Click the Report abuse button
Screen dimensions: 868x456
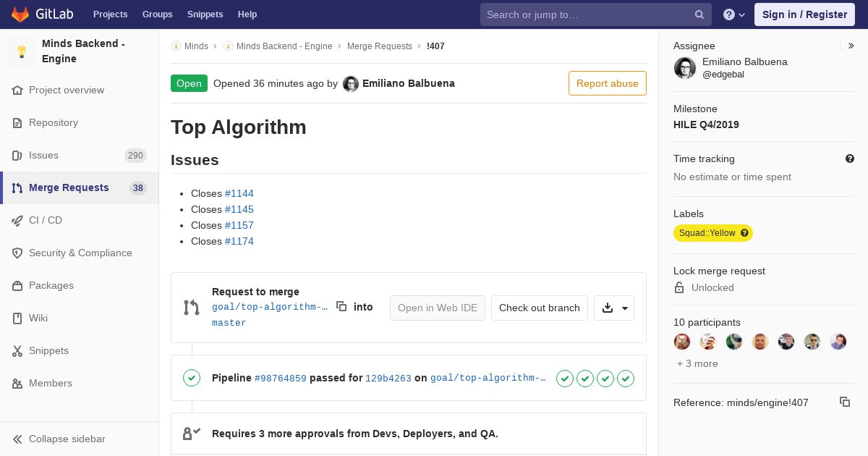608,83
